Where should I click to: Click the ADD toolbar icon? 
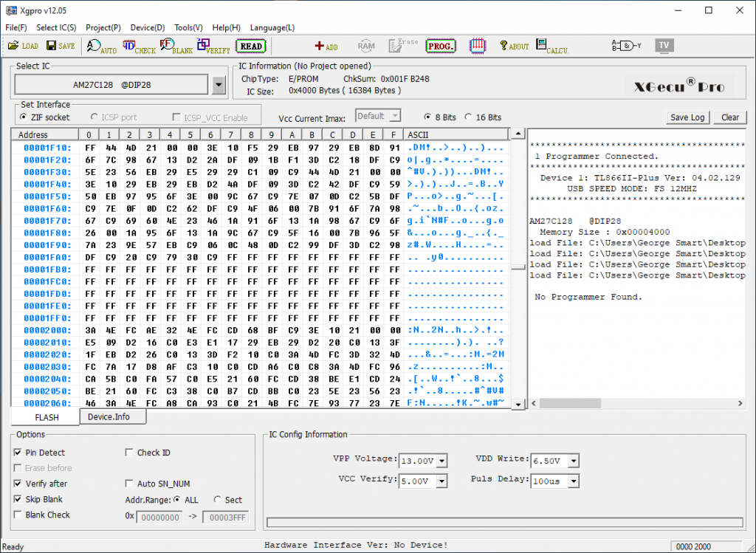point(326,47)
